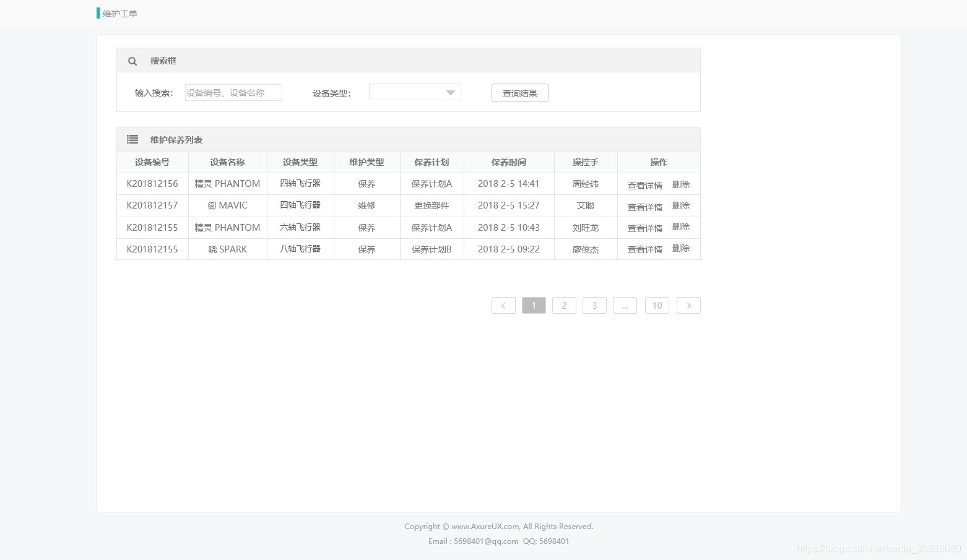Viewport: 967px width, 560px height.
Task: Click the 设备编号 column header
Action: [x=152, y=162]
